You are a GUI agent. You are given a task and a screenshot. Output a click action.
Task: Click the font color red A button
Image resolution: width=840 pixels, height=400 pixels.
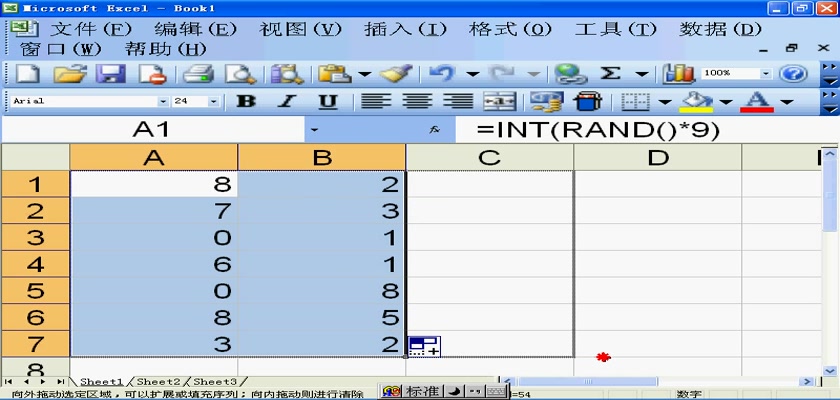pyautogui.click(x=757, y=101)
